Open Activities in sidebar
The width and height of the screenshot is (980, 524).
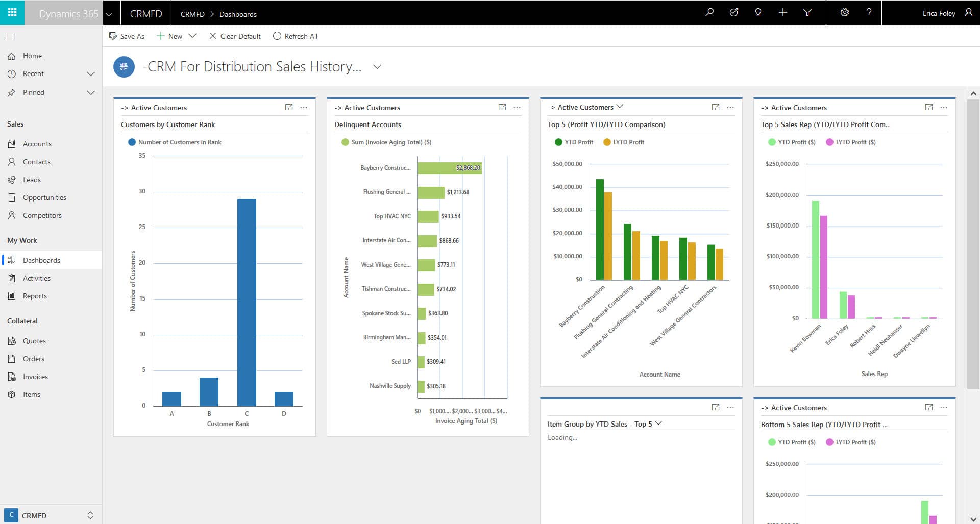click(51, 278)
